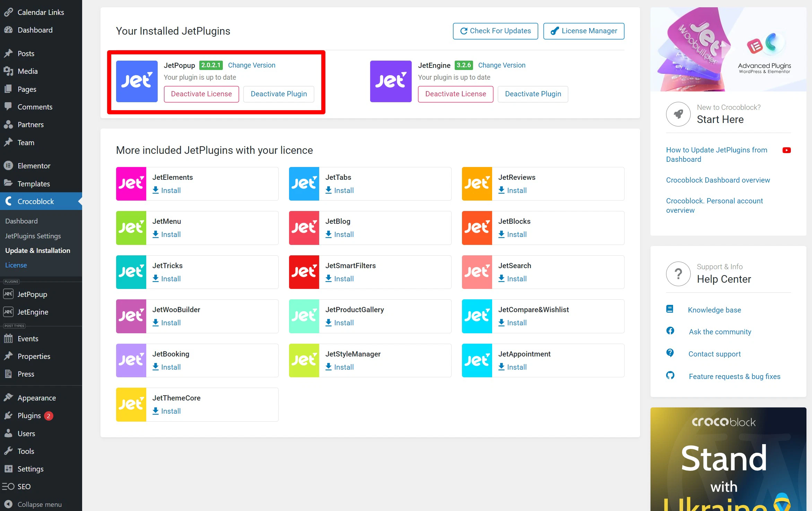The image size is (812, 511).
Task: Click the JetSmartFilters red logo tile
Action: pos(304,272)
